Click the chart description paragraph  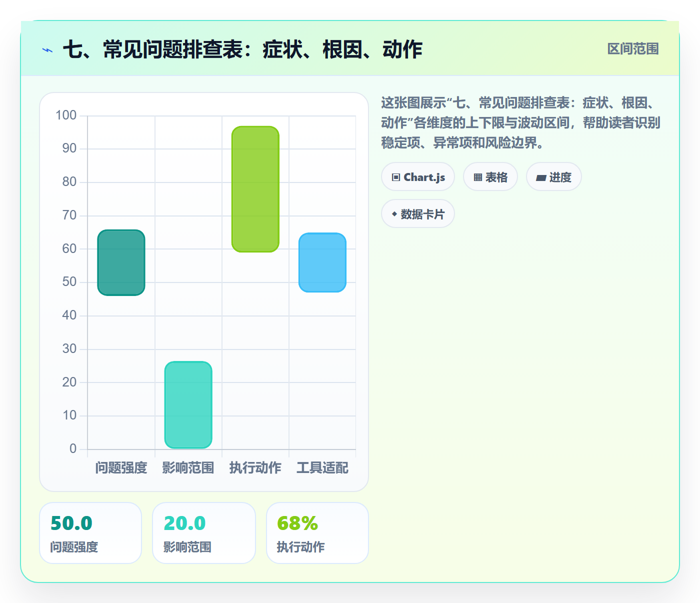[x=520, y=123]
